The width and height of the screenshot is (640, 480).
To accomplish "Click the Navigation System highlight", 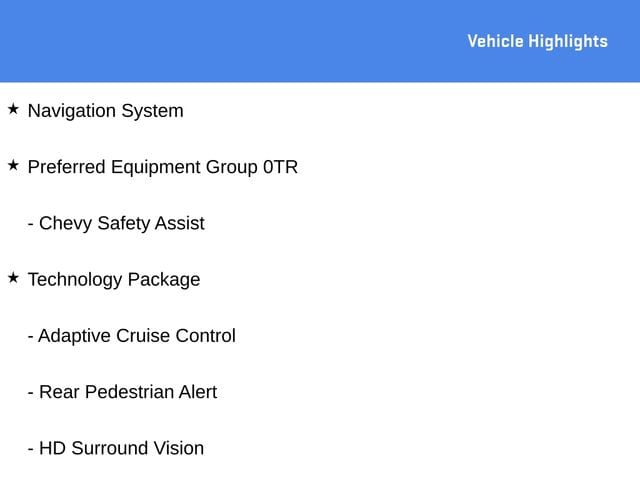I will 106,111.
